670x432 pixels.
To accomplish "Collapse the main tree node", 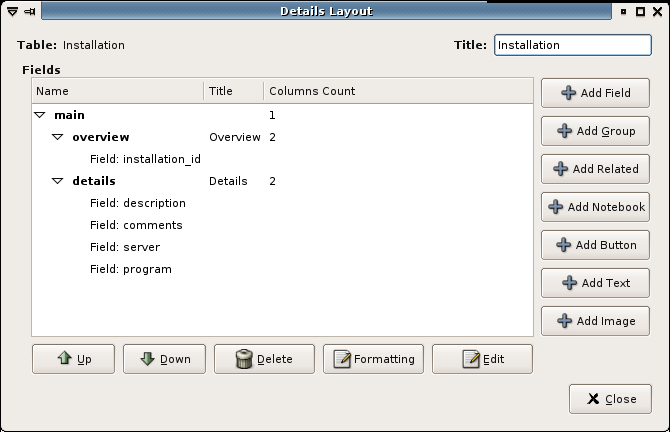I will coord(40,115).
